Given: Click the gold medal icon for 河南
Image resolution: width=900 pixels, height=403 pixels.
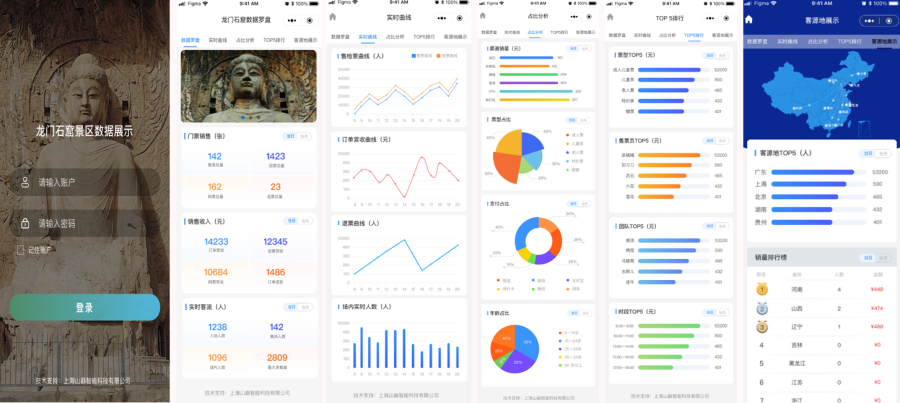Looking at the screenshot, I should [761, 290].
